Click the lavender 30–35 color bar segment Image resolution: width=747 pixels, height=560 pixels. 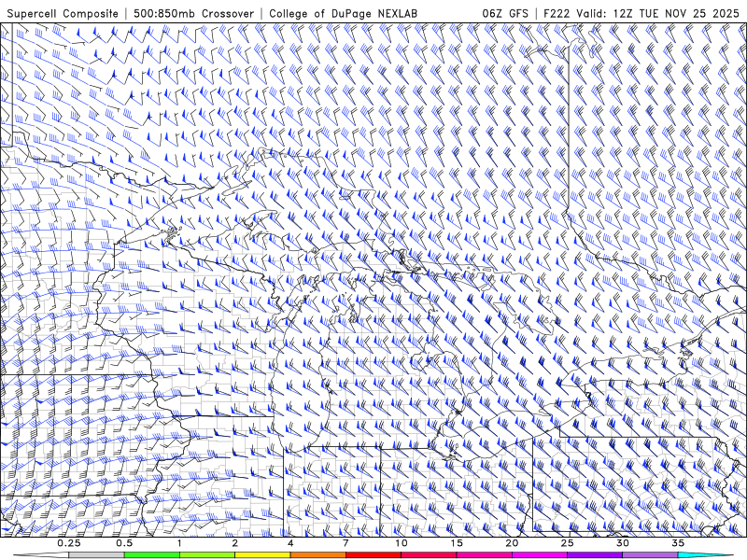pyautogui.click(x=650, y=555)
